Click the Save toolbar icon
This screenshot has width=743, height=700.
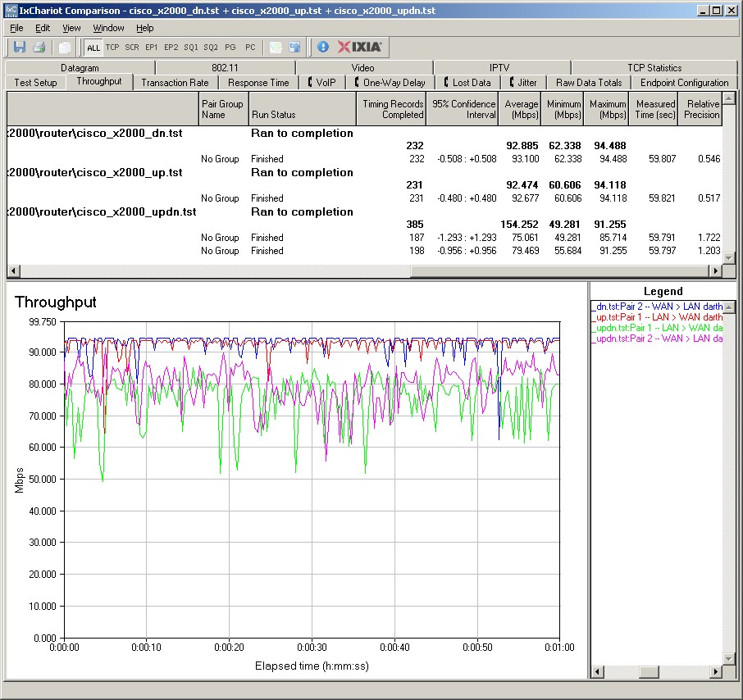[x=20, y=47]
